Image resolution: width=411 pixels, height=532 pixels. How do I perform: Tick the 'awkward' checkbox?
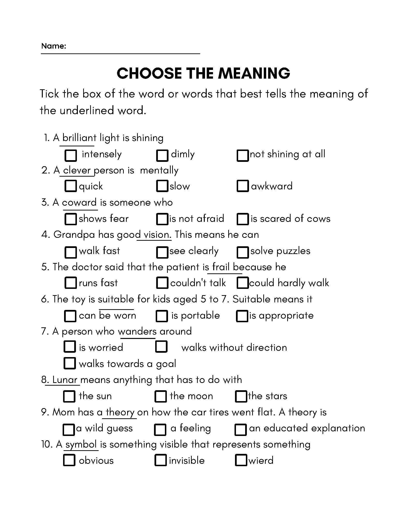point(242,186)
